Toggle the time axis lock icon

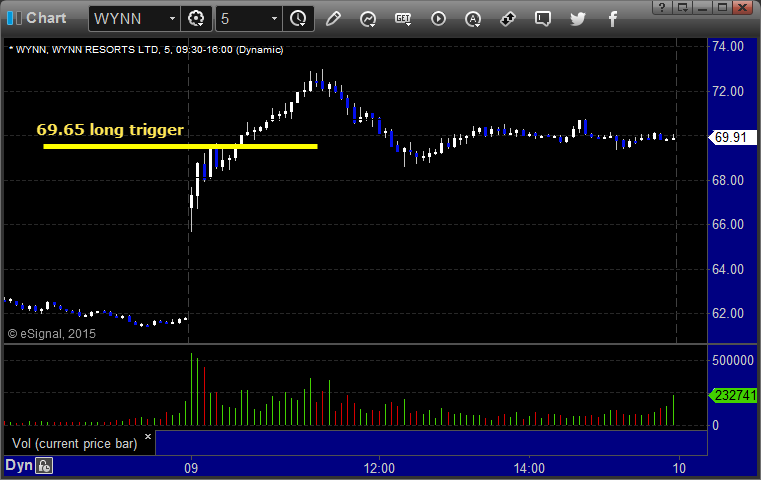coord(44,466)
